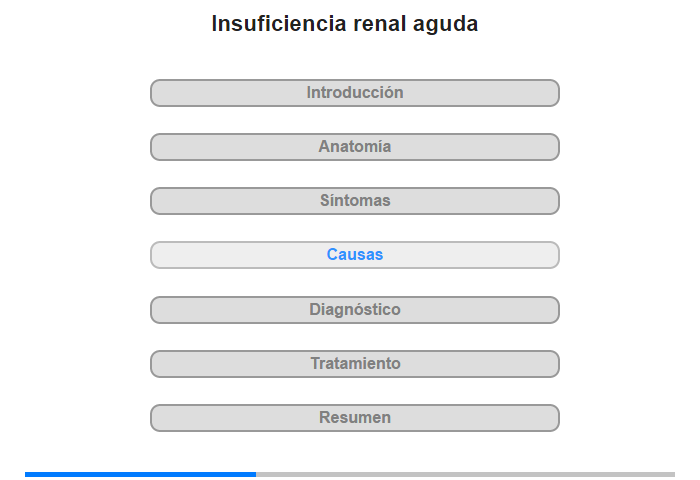Open the Tratamiento section
The image size is (700, 480).
(x=354, y=364)
